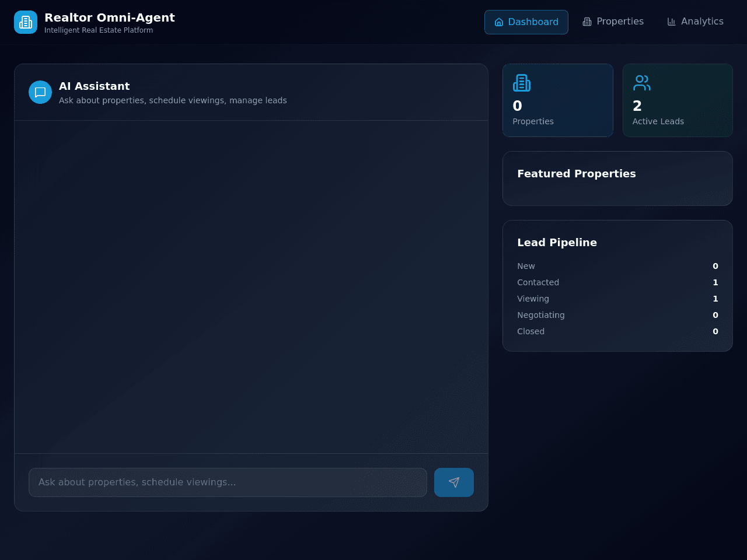The image size is (747, 560).
Task: Click the paper plane send button
Action: (x=454, y=482)
